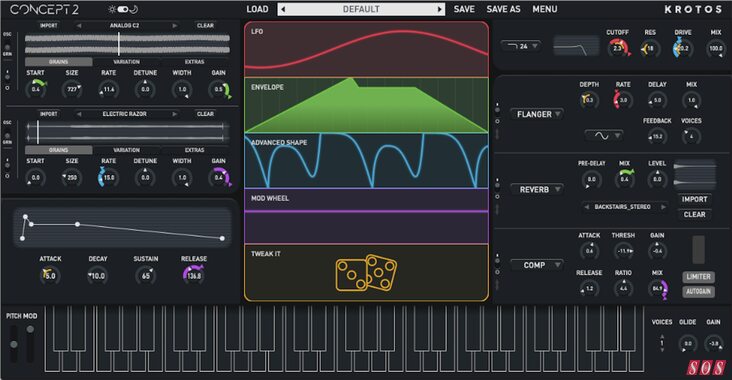Select the MOD WHEEL modulator panel

(366, 216)
